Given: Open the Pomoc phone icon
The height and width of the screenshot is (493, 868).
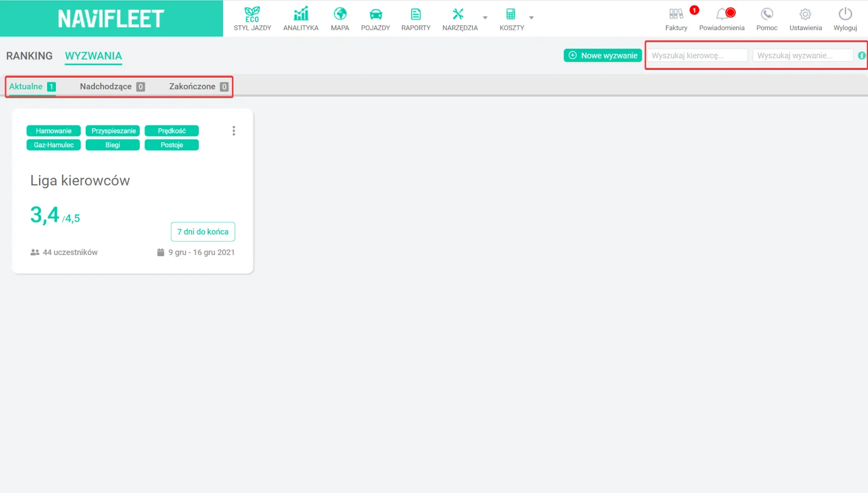Looking at the screenshot, I should pyautogui.click(x=767, y=14).
